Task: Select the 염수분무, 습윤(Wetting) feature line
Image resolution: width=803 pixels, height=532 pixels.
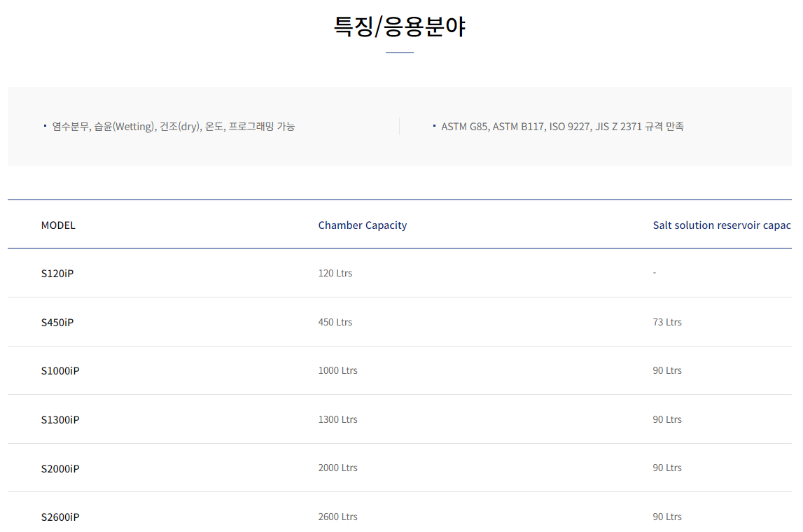Action: click(173, 127)
